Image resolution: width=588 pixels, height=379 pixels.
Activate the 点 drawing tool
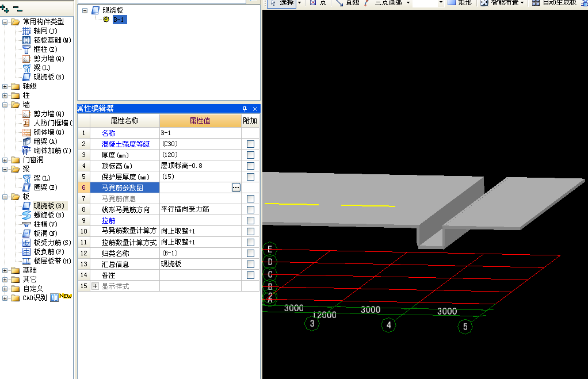click(x=318, y=3)
